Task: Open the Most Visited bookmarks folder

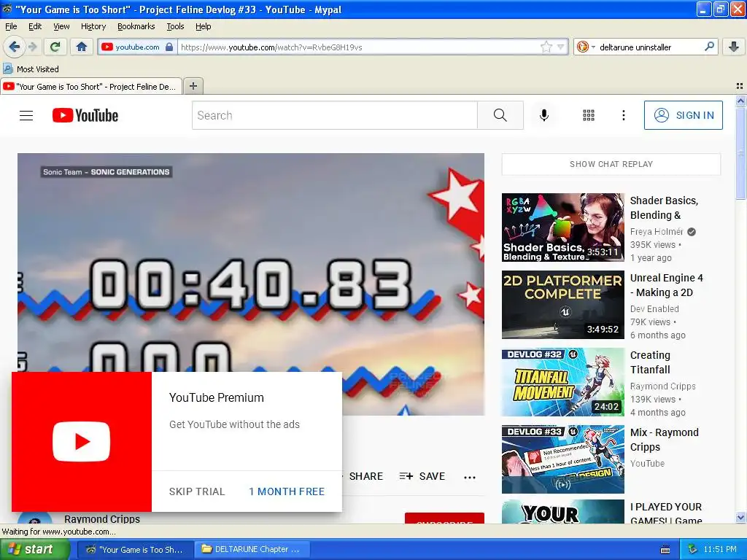Action: tap(31, 69)
